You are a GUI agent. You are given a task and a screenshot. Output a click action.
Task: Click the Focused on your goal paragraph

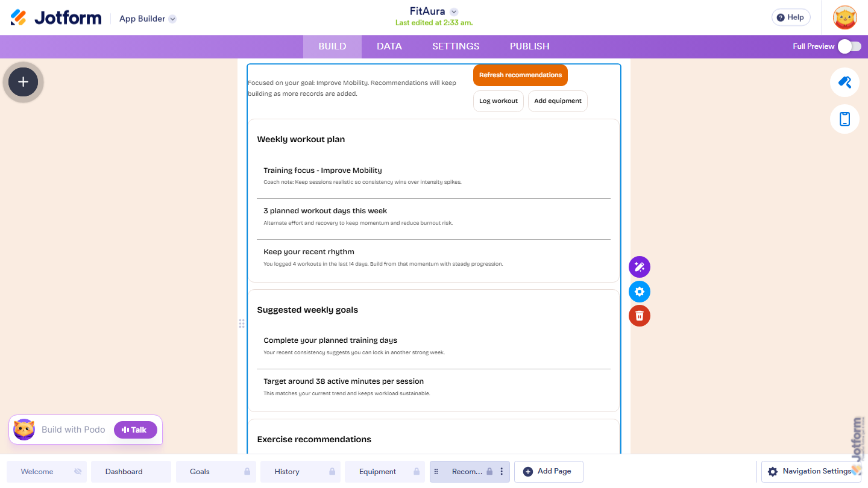pos(352,89)
